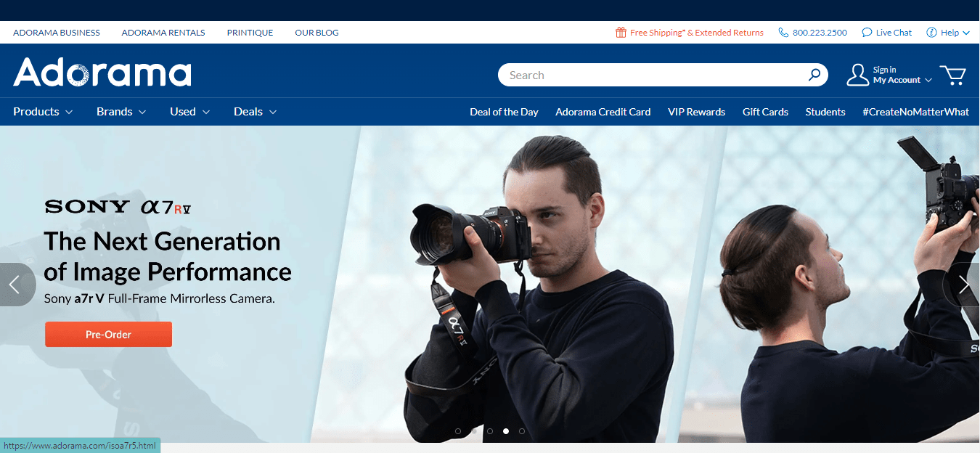Click the Live Chat text
This screenshot has width=980, height=453.
(x=894, y=33)
